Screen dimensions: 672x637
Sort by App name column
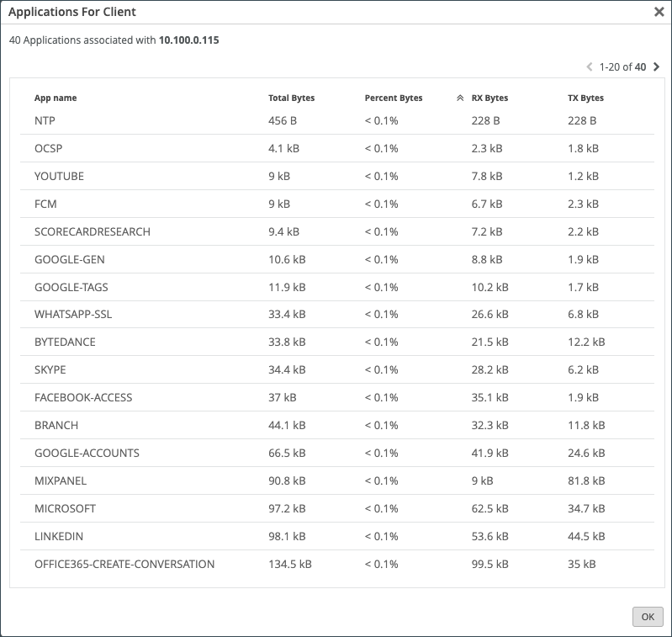tap(56, 98)
